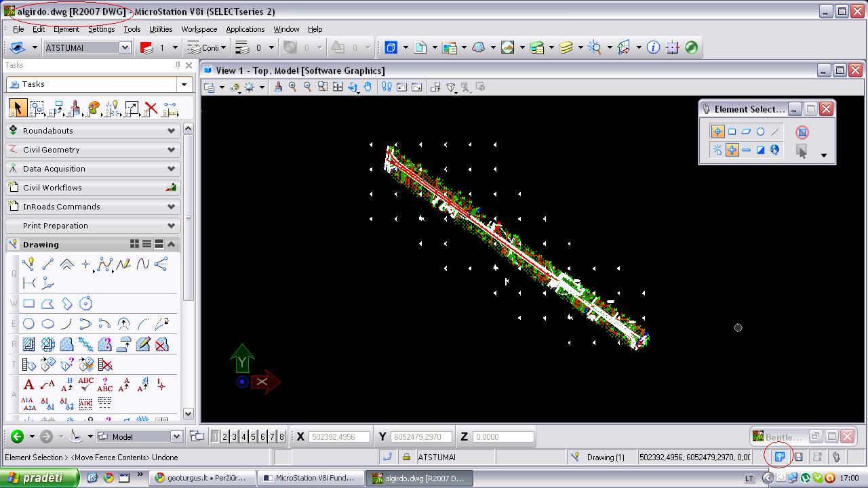Image resolution: width=868 pixels, height=488 pixels.
Task: Open the Workspace menu
Action: 199,29
